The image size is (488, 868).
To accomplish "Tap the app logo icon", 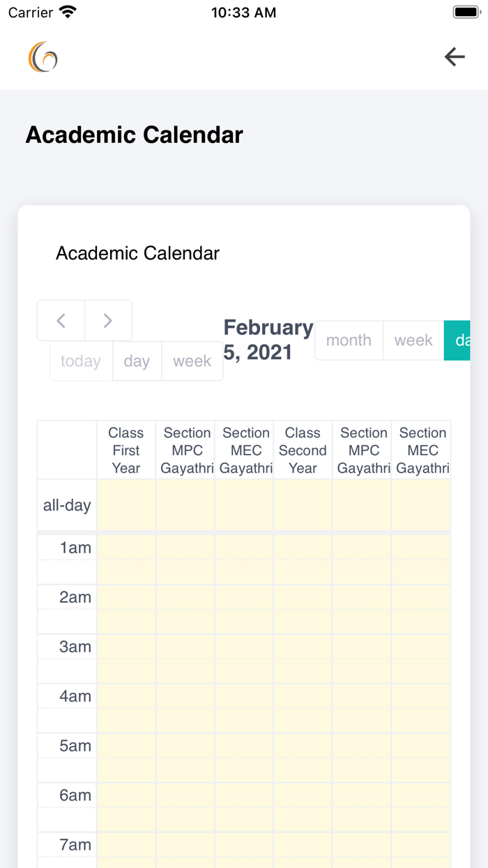I will pyautogui.click(x=43, y=57).
